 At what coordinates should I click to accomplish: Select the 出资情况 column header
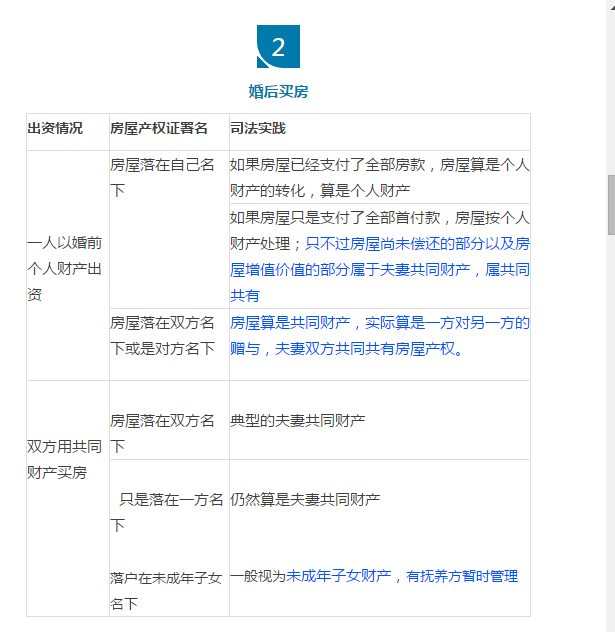click(55, 129)
